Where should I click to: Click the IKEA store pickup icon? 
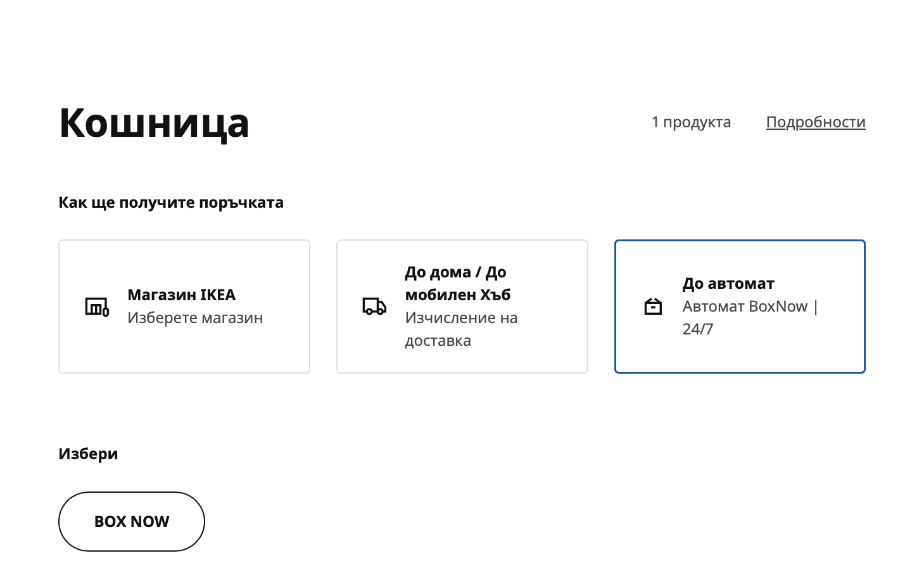pyautogui.click(x=97, y=307)
